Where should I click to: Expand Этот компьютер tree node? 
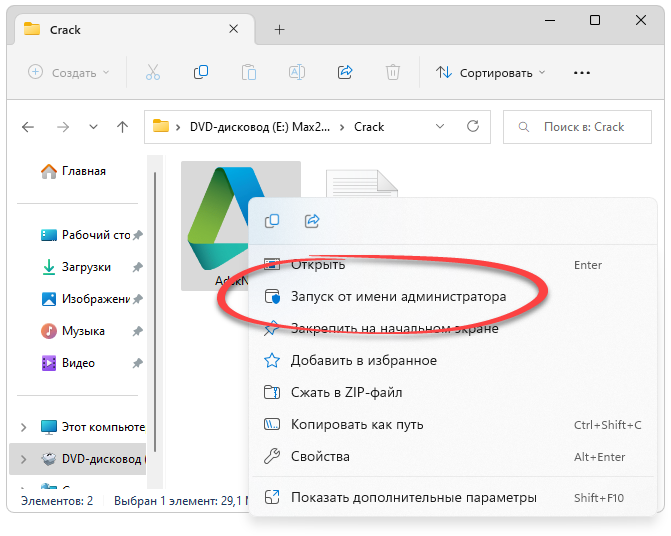coord(24,427)
